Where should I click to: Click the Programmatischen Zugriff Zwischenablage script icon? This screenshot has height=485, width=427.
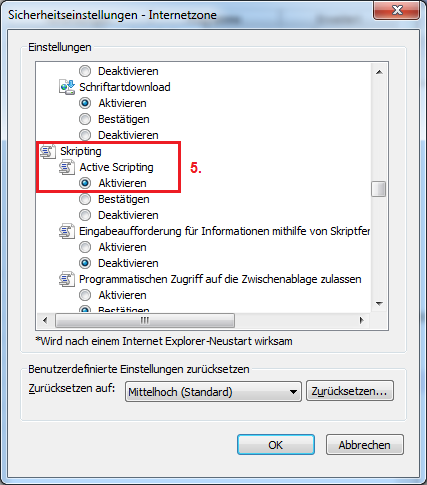(67, 279)
